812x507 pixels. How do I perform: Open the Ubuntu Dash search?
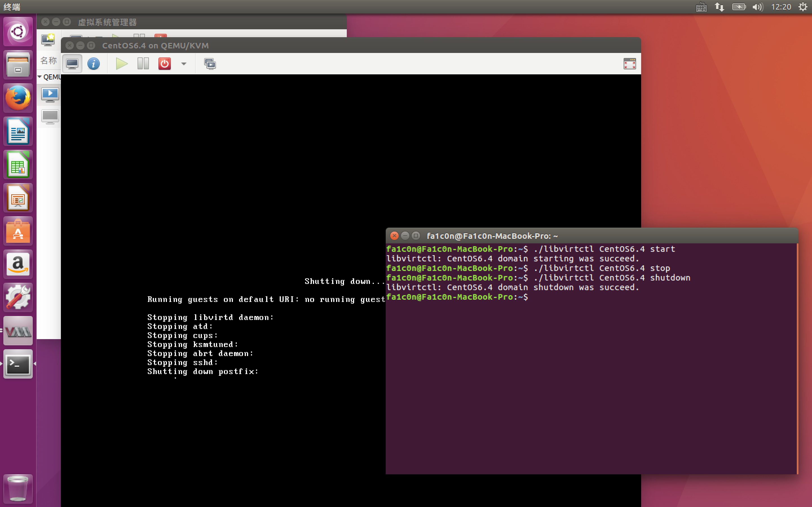(x=18, y=32)
